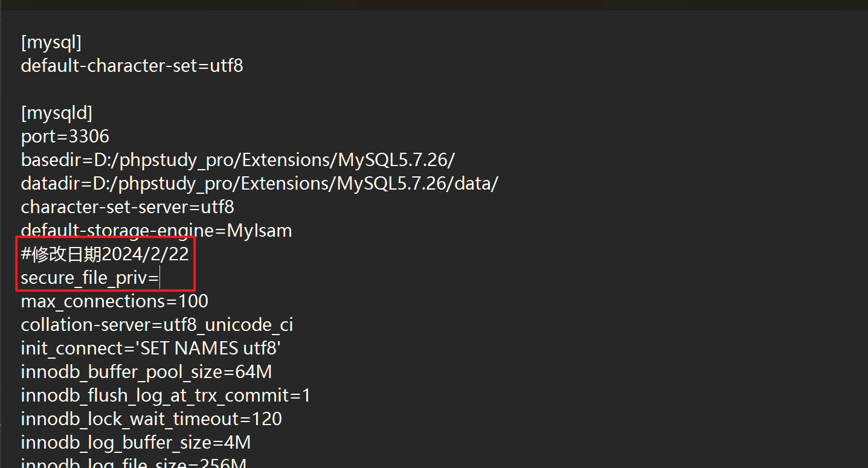The width and height of the screenshot is (868, 468).
Task: Click the blank line above [mysqld]
Action: (121, 89)
